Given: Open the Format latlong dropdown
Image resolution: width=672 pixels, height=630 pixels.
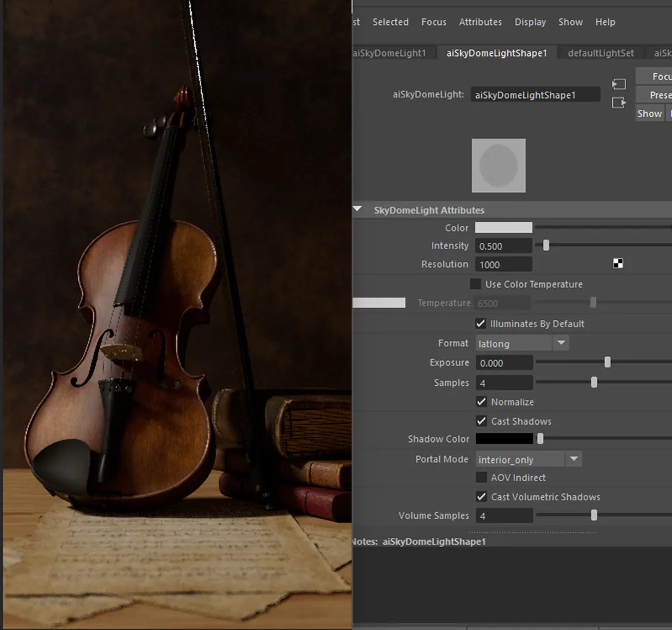Looking at the screenshot, I should click(x=522, y=343).
